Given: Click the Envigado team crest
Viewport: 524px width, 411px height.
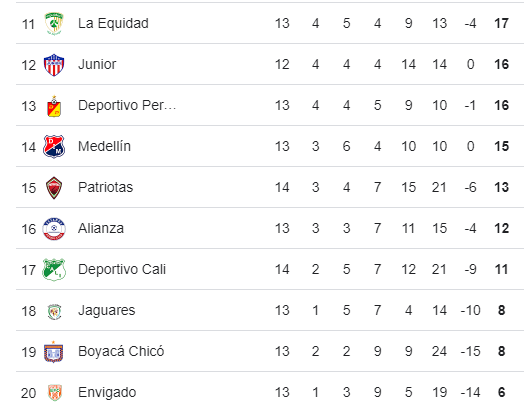Looking at the screenshot, I should (54, 393).
